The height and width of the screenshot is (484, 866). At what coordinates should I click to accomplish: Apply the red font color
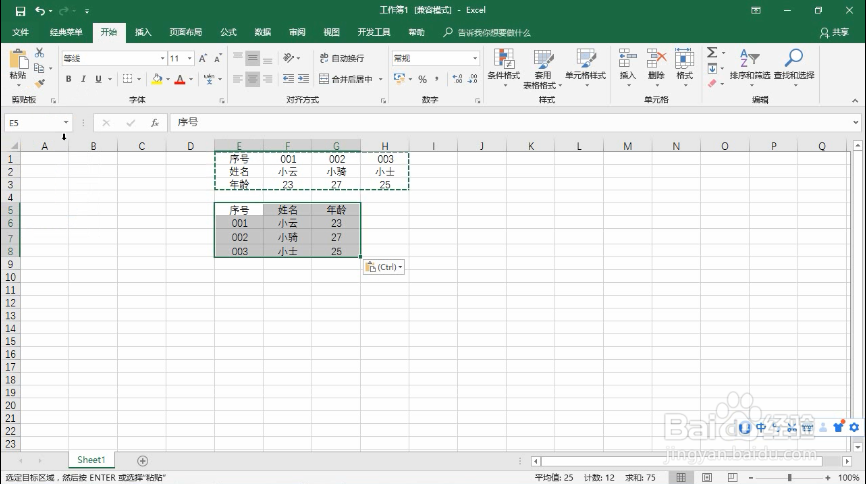click(179, 79)
